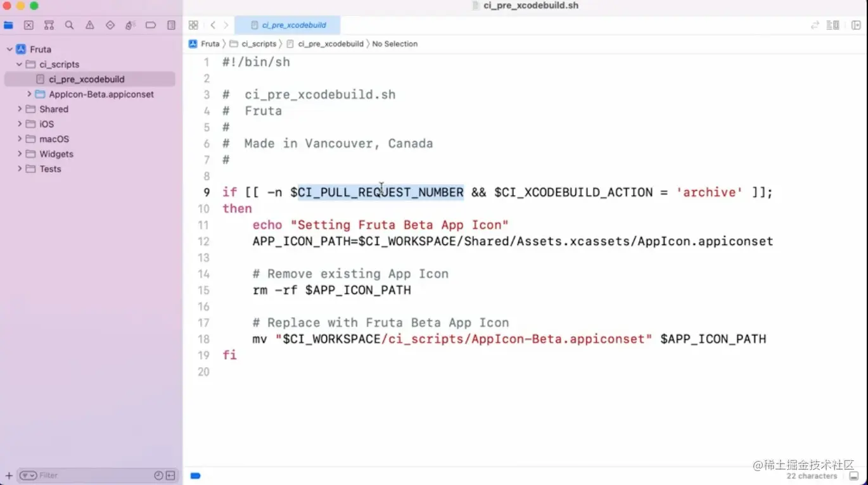Expand the iOS folder
Image resolution: width=868 pixels, height=485 pixels.
20,124
